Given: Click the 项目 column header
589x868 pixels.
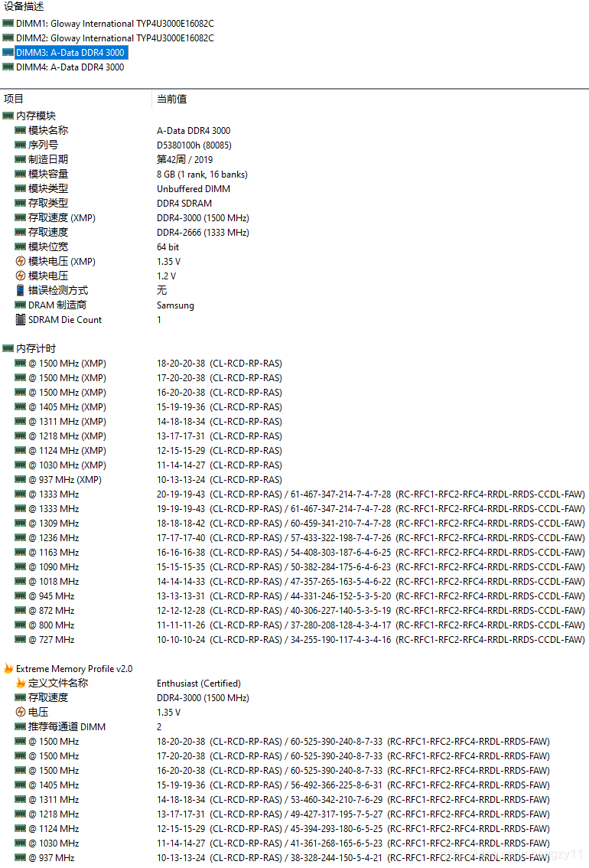Looking at the screenshot, I should click(14, 99).
